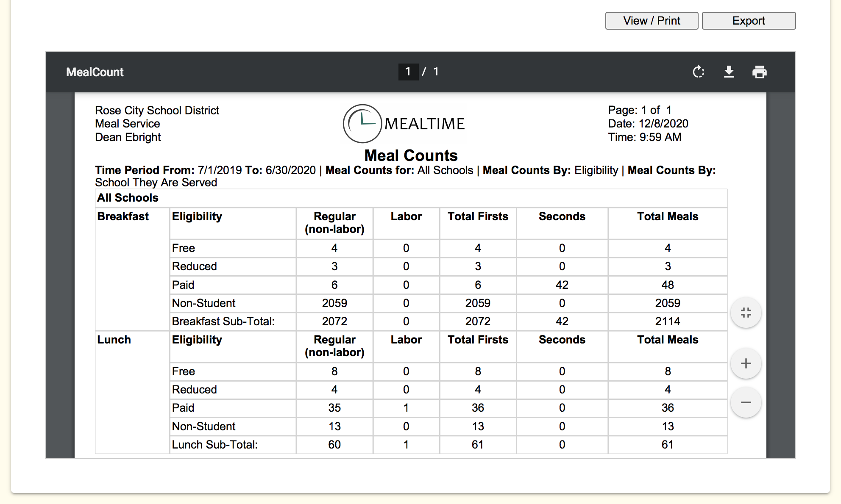Viewport: 841px width, 504px height.
Task: Click the Meal Counts report heading
Action: point(411,155)
